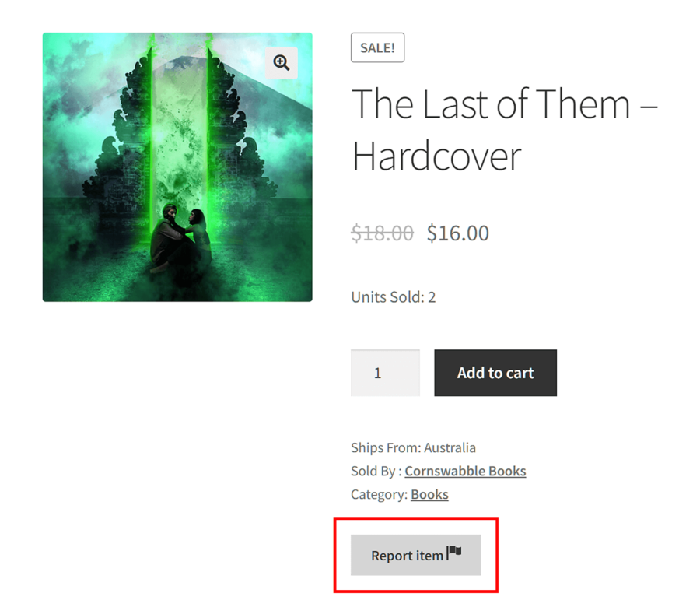Click the Category label text
Image resolution: width=700 pixels, height=600 pixels.
(379, 494)
